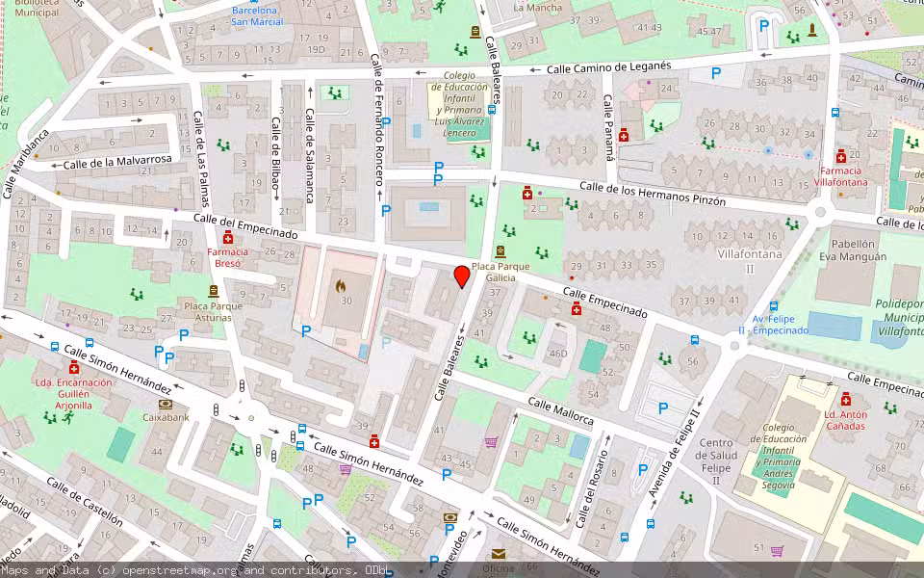Click the blue fountain dot near building 34
924x578 pixels.
(x=808, y=155)
